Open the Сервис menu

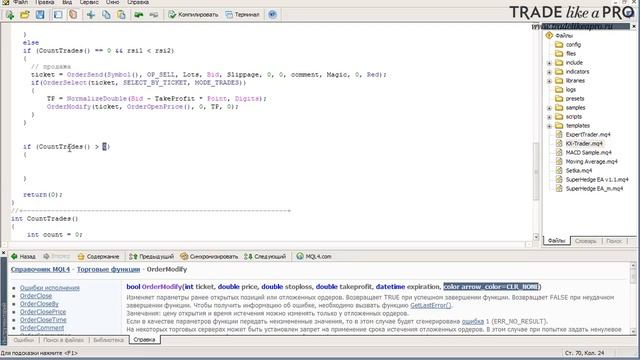[x=89, y=2]
